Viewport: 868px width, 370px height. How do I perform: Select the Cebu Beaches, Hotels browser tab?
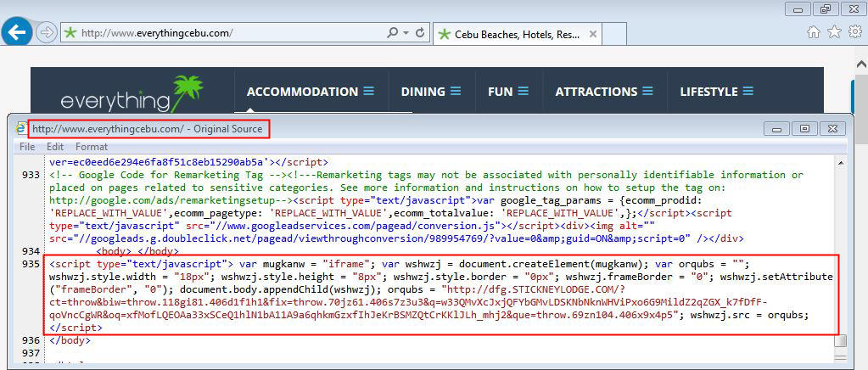[x=516, y=34]
